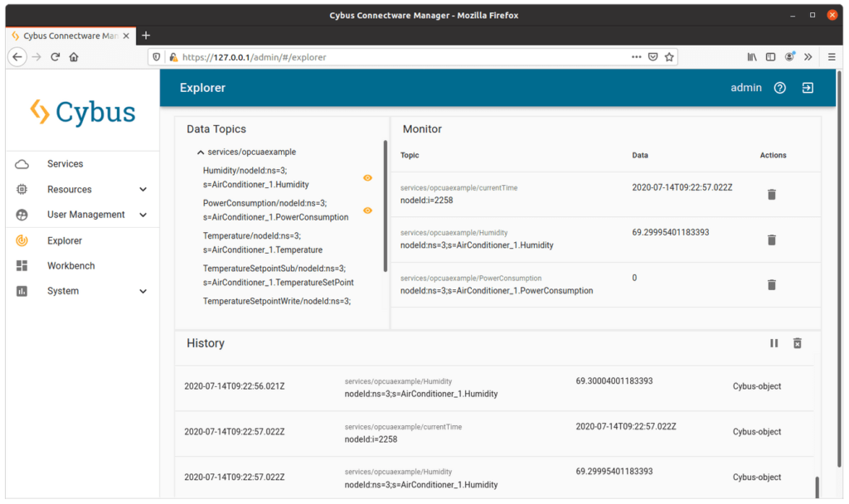Close the Cybus Connectware Manager tab
Screen dimensions: 849x504
(126, 36)
